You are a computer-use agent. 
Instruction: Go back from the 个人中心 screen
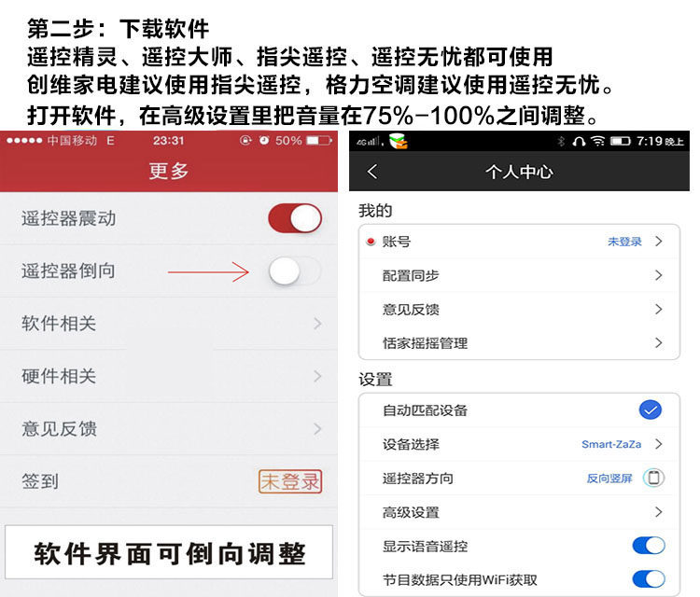tap(372, 172)
